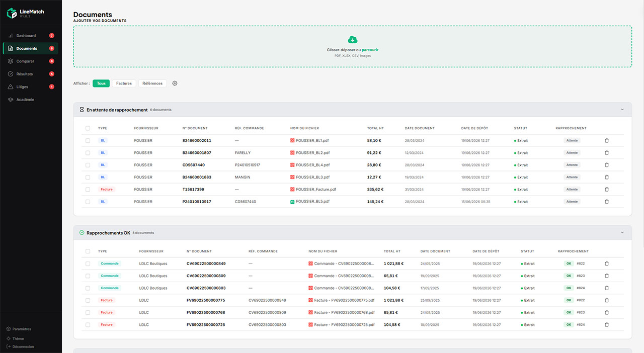Check the box for CV69022500000849 Commande row

tap(88, 263)
